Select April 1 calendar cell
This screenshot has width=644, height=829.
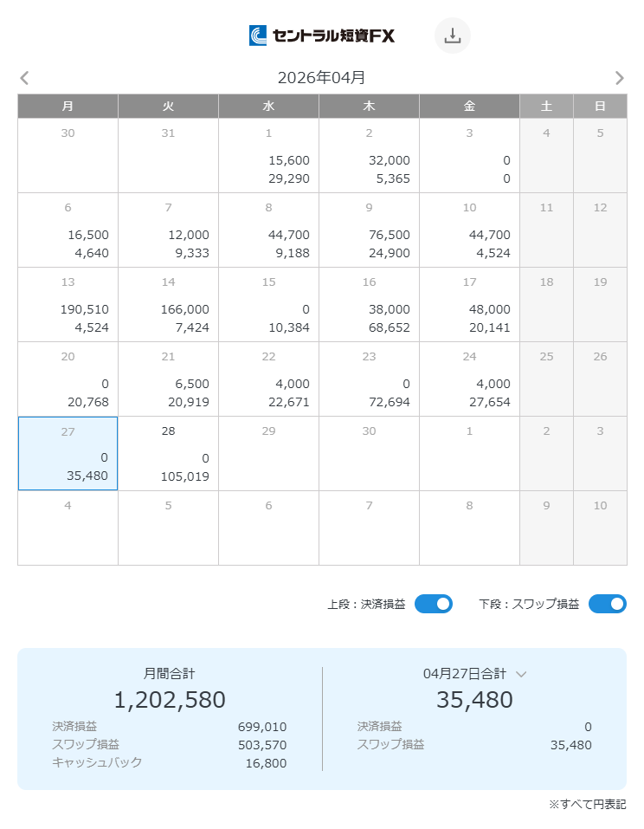268,155
